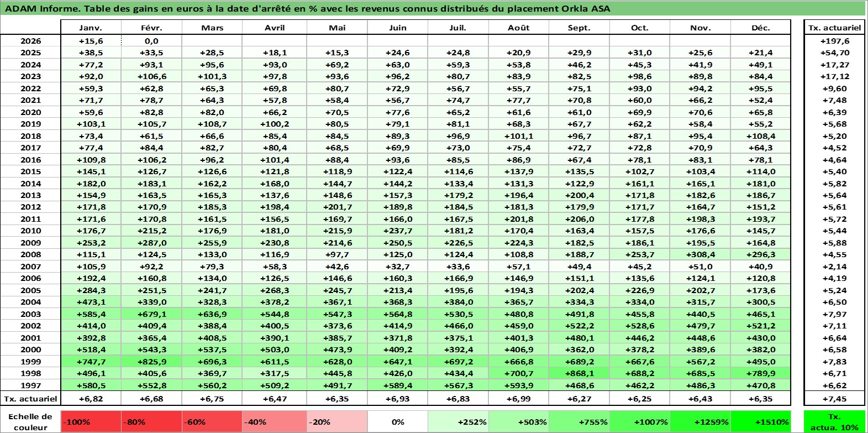The height and width of the screenshot is (433, 868).
Task: Select the +789,9 cell in 1998
Action: point(760,373)
